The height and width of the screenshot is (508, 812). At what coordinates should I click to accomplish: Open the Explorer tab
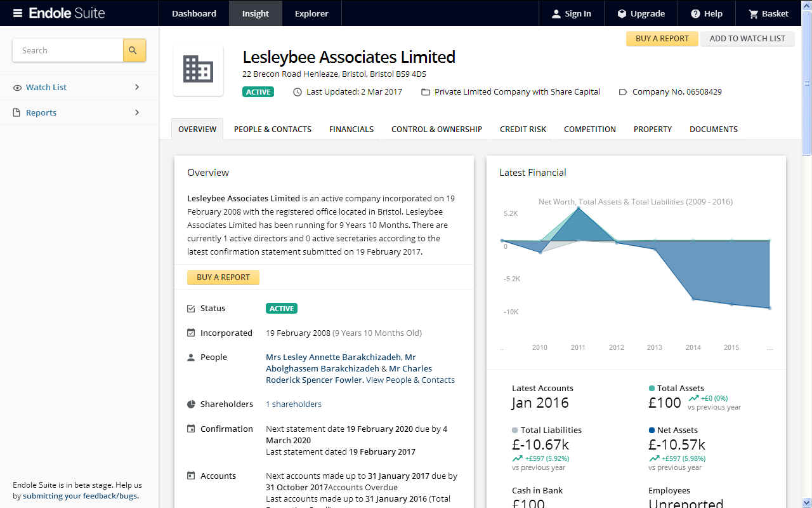coord(311,13)
